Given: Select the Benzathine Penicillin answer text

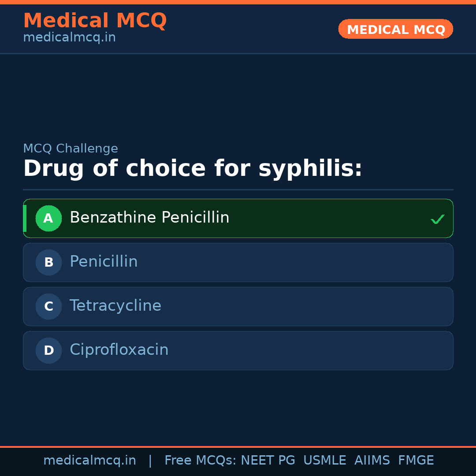Looking at the screenshot, I should point(149,218).
